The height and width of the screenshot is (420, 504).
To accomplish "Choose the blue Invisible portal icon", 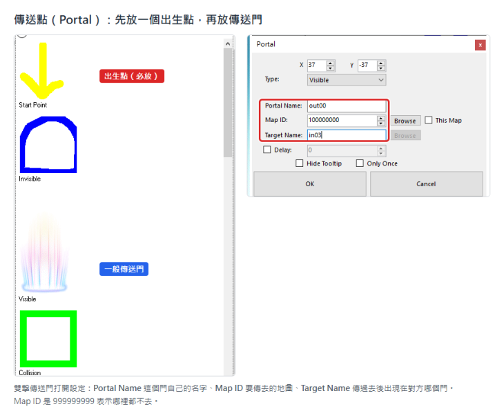I will (48, 145).
